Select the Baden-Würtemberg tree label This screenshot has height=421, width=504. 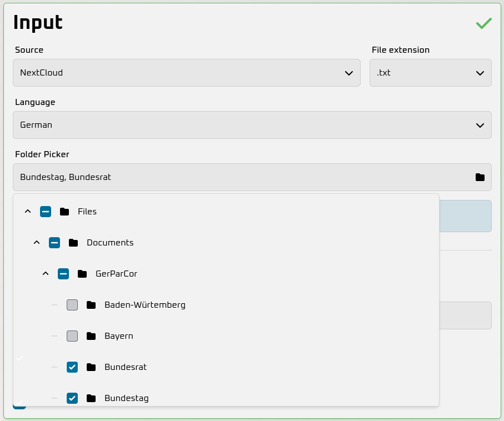(145, 305)
